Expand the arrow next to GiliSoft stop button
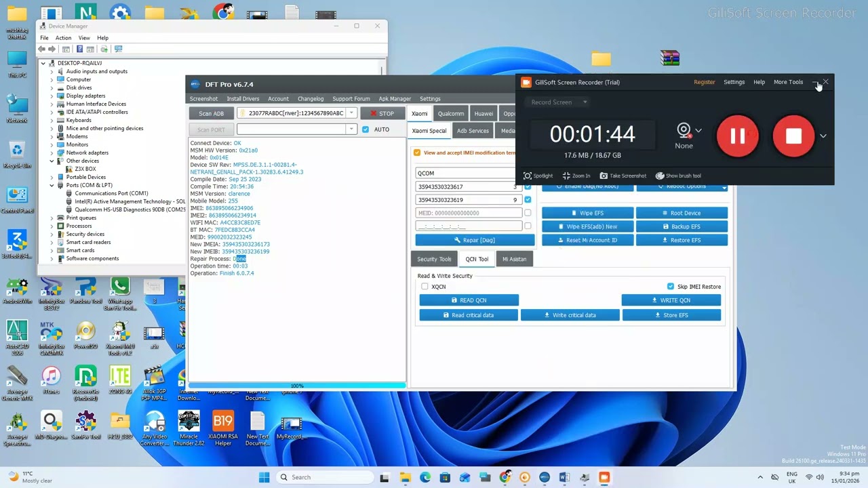The image size is (868, 488). [x=823, y=136]
